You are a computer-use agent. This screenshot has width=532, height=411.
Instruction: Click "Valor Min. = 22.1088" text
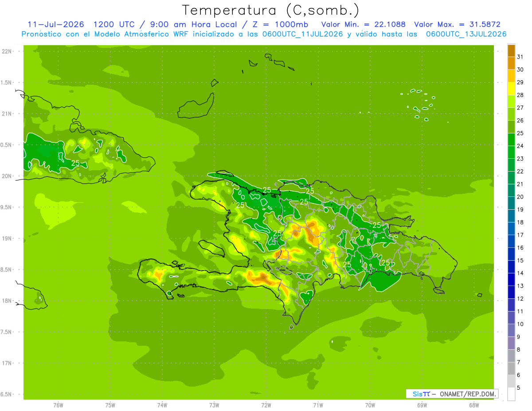[x=363, y=24]
